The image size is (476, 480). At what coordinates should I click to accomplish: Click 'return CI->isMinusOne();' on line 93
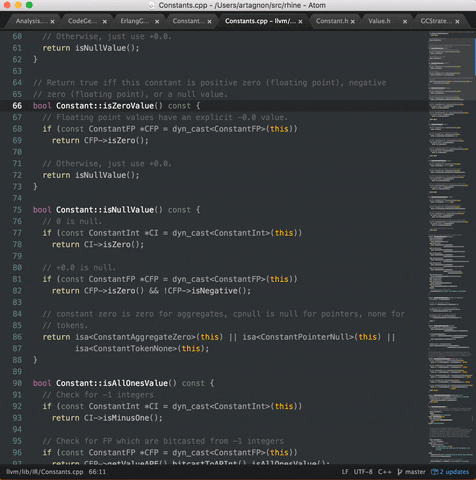click(x=107, y=418)
